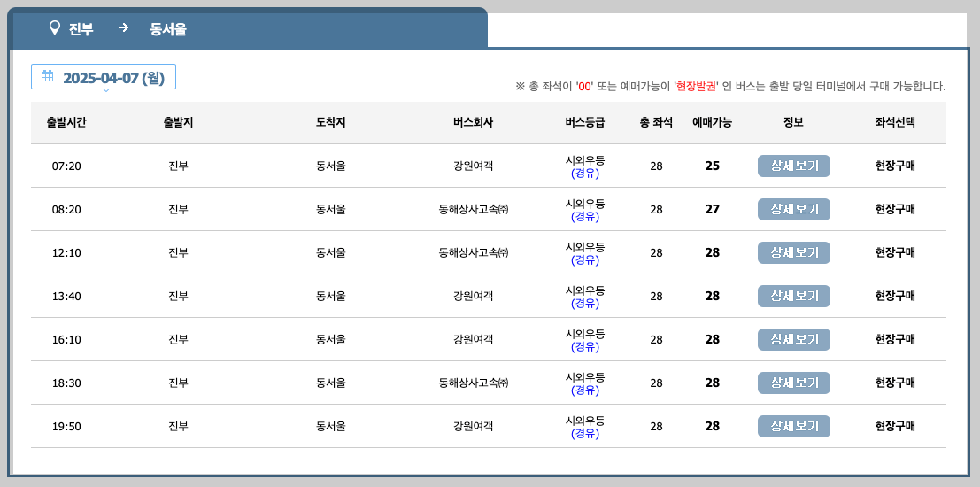Open 상세보기 for the 13:40 bus
Screen dimensions: 980x487
794,297
